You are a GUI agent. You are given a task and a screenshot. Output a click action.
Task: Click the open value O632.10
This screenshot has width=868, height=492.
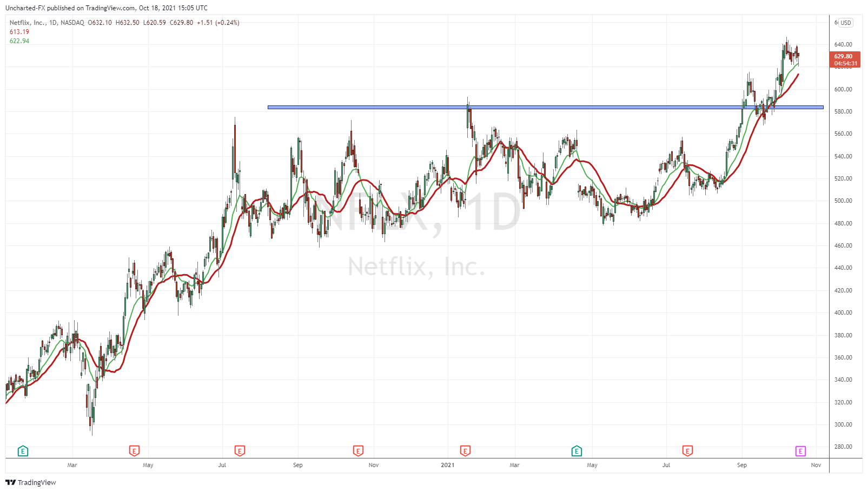[100, 23]
